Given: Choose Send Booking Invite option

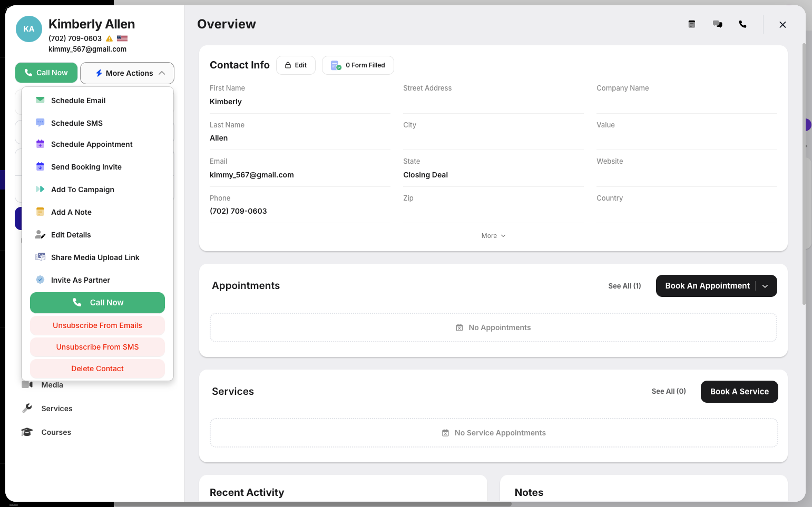Looking at the screenshot, I should 97,167.
